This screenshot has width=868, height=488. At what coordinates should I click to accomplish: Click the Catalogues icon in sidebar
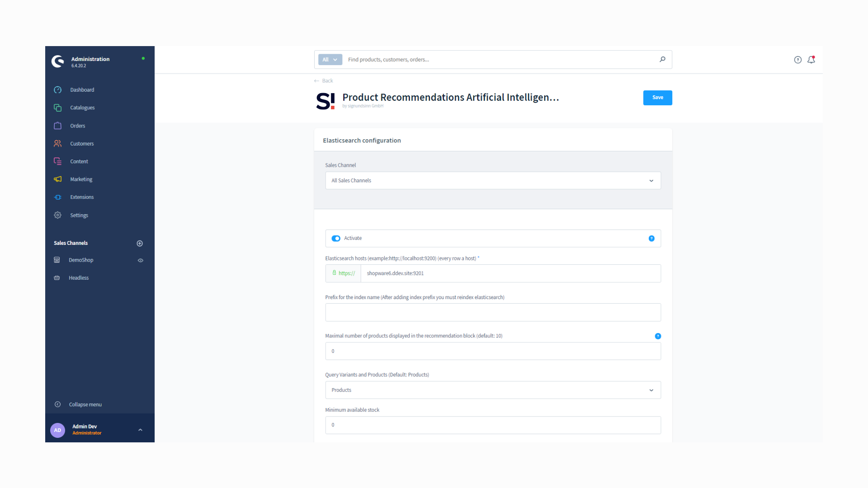[58, 107]
